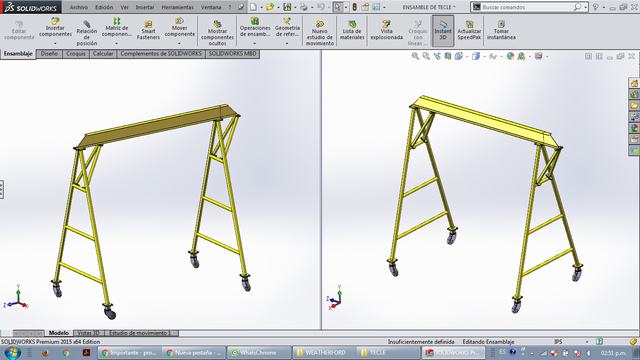Open Lista de materiales
This screenshot has height=360, width=640.
click(x=352, y=30)
